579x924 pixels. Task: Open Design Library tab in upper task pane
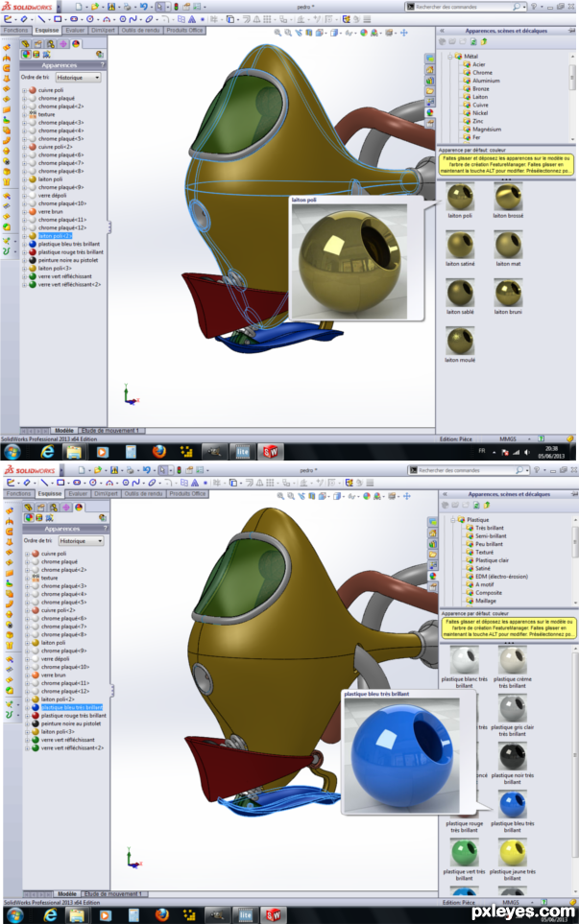430,80
